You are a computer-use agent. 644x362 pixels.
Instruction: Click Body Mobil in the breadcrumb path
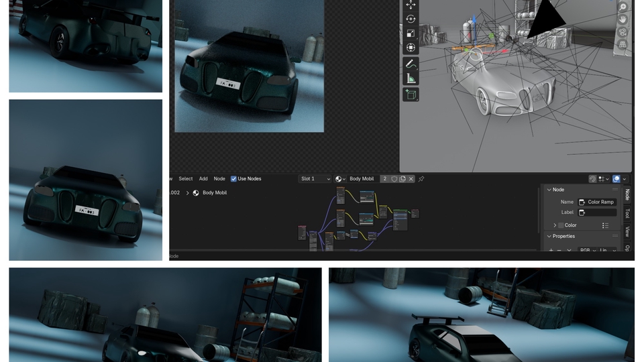click(x=215, y=193)
